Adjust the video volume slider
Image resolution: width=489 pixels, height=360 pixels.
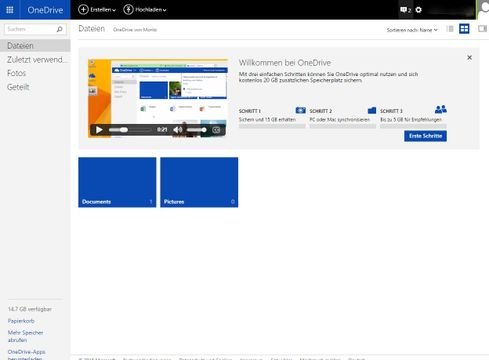tap(196, 130)
